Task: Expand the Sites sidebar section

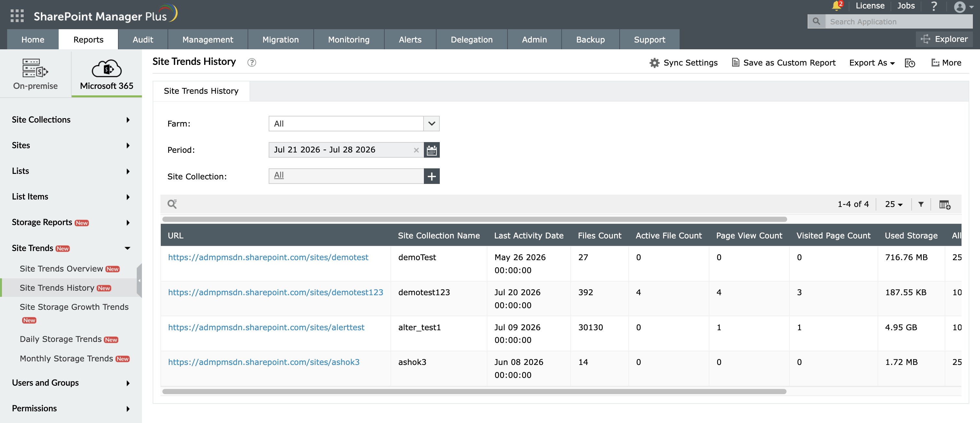Action: tap(71, 145)
